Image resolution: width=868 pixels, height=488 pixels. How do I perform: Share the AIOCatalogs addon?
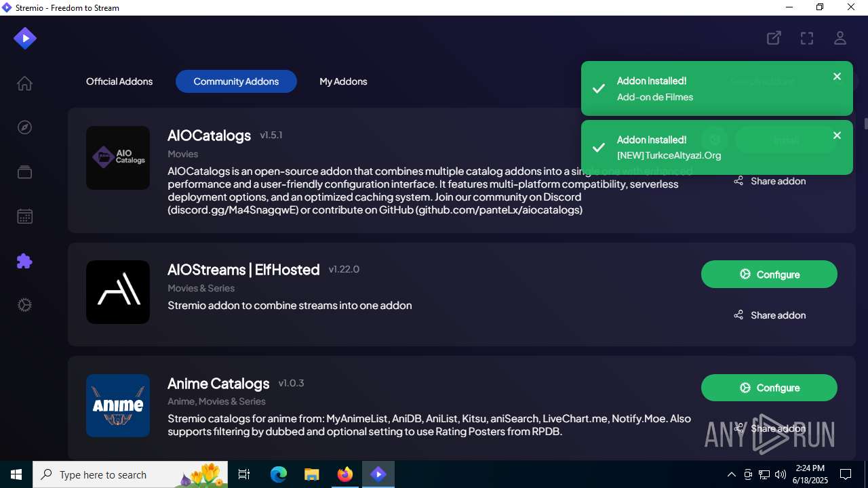[770, 181]
